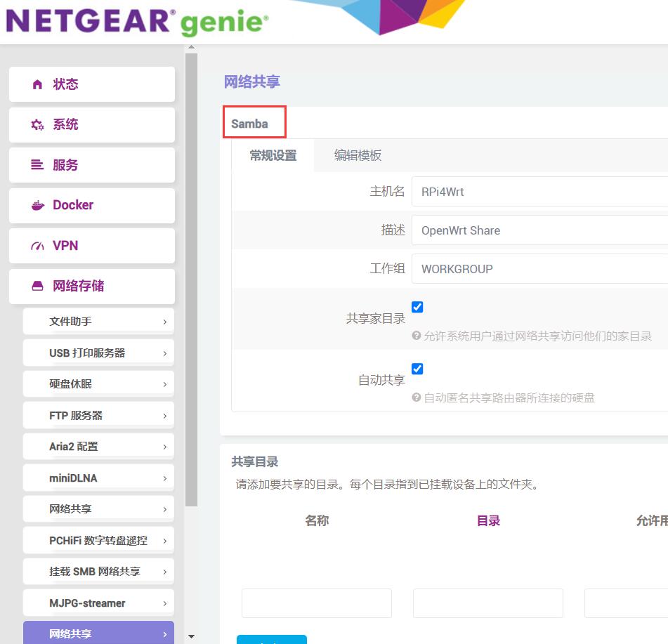The height and width of the screenshot is (644, 668).
Task: Click the 描述 field with OpenWrt Share
Action: tap(539, 230)
